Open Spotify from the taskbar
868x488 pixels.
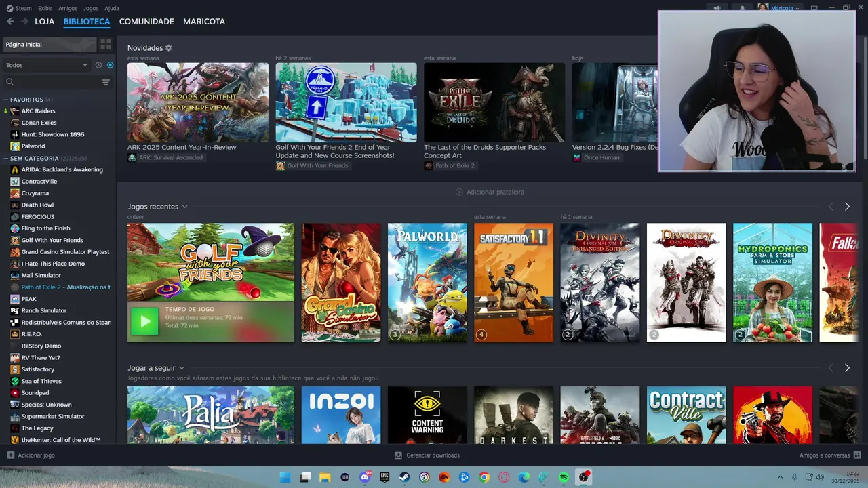[564, 477]
